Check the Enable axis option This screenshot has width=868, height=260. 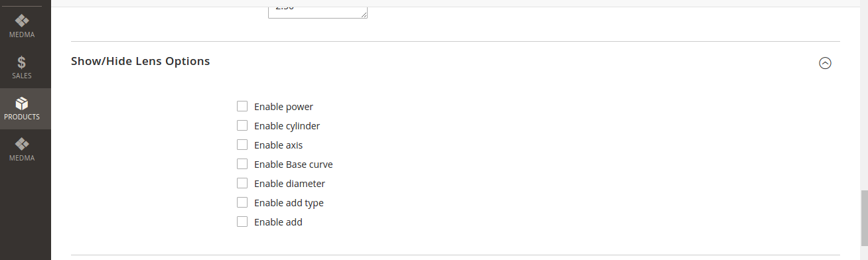[x=242, y=145]
